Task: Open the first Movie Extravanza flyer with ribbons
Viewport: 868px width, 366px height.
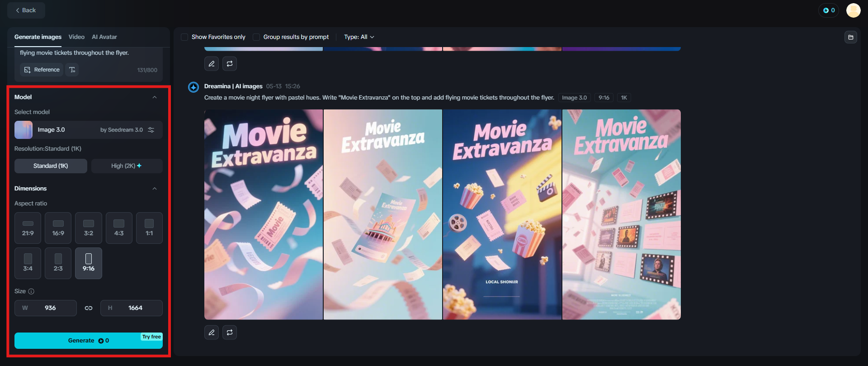Action: pos(264,214)
